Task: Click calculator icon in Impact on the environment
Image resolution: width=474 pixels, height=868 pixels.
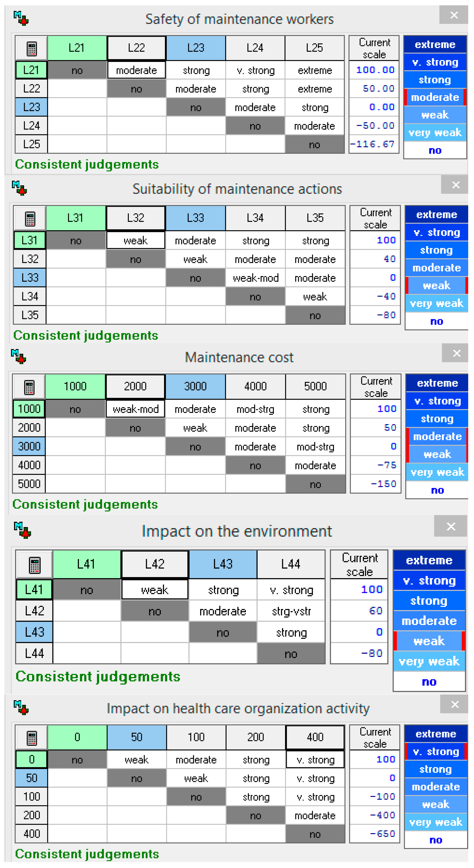Action: pos(34,565)
